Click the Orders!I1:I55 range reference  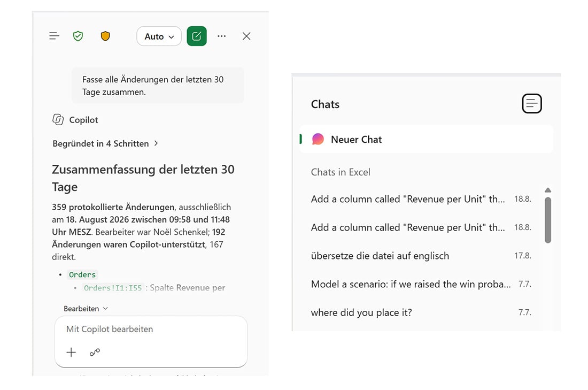(x=113, y=288)
